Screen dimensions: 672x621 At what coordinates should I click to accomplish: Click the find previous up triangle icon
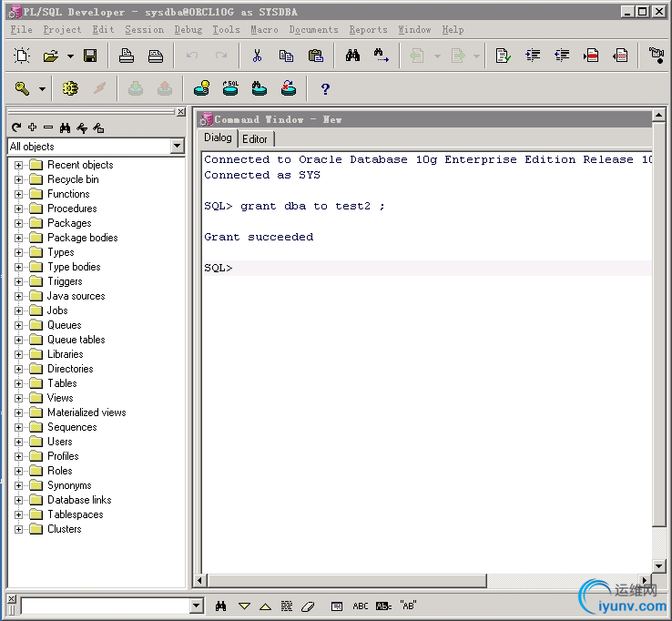point(266,606)
